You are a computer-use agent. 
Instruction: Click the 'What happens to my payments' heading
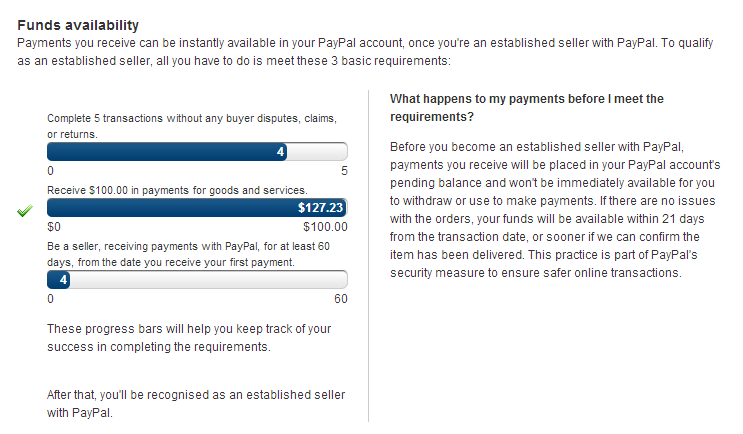coord(526,108)
